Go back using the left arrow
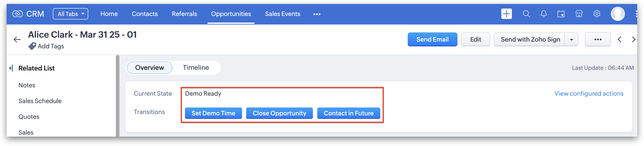Viewport: 644px width, 146px height. tap(17, 39)
